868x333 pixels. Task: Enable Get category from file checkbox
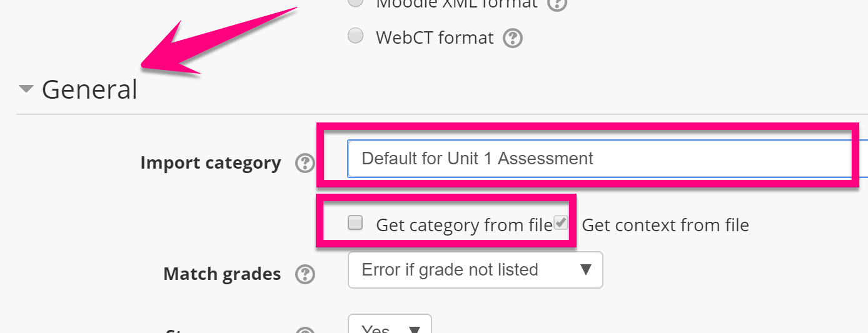point(355,222)
